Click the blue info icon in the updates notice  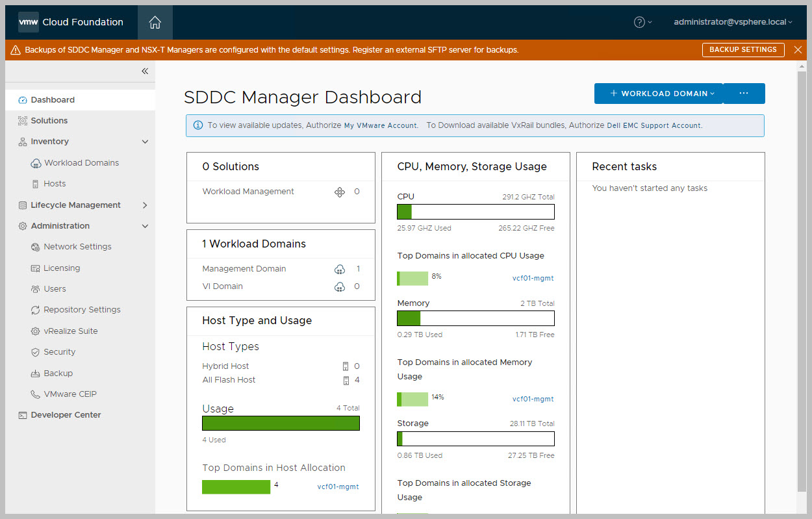[x=197, y=125]
